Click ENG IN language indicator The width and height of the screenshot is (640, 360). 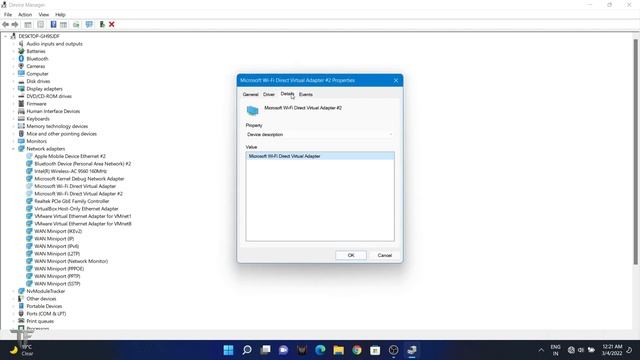click(556, 350)
